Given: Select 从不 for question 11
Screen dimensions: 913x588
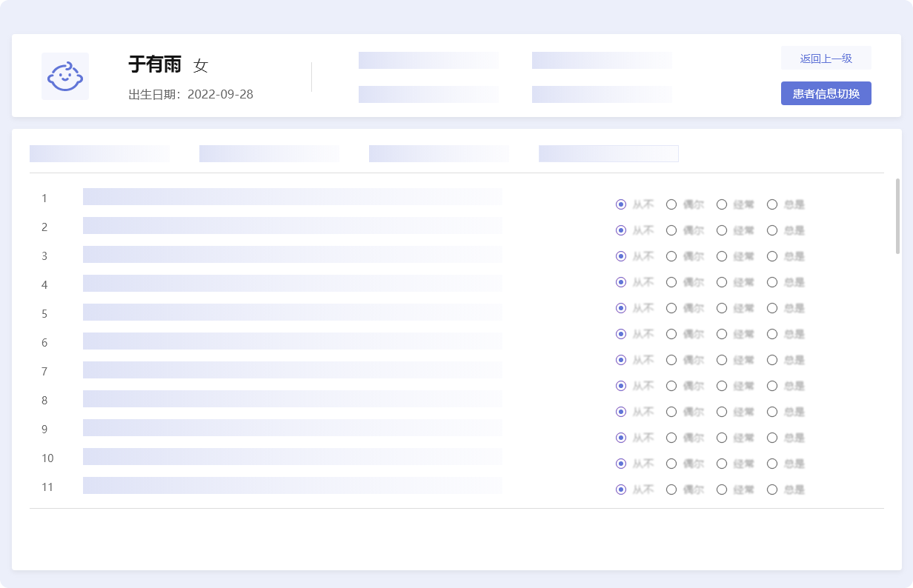Looking at the screenshot, I should point(621,490).
